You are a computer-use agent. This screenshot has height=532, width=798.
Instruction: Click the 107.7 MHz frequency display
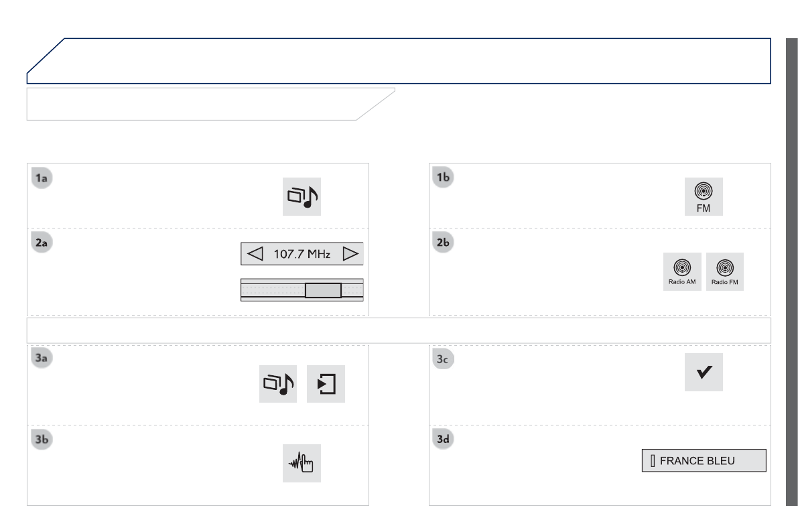click(x=302, y=255)
